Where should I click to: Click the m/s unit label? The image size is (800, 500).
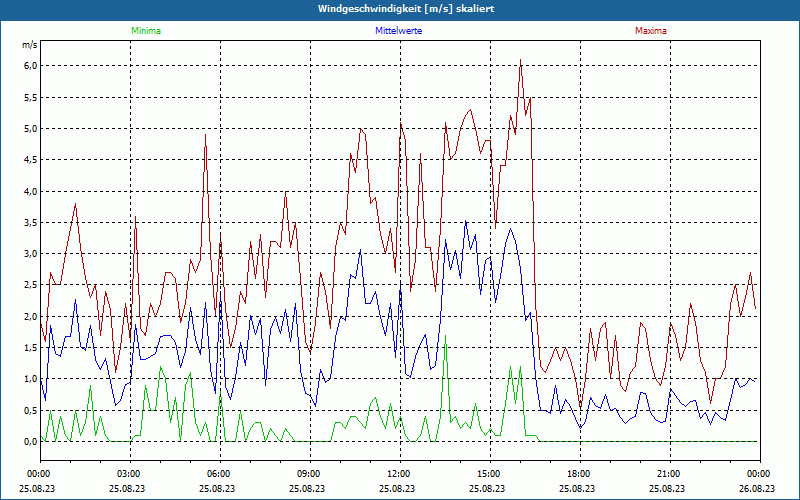pos(30,45)
